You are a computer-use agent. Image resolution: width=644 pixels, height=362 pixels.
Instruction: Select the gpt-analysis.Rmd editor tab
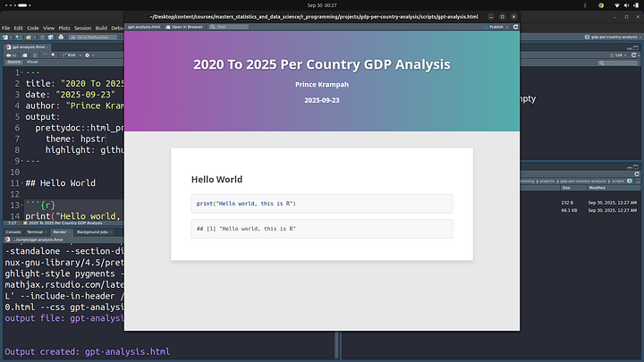[x=28, y=46]
